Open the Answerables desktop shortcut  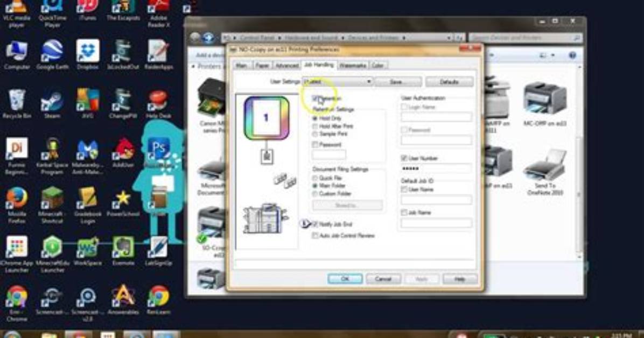click(123, 300)
